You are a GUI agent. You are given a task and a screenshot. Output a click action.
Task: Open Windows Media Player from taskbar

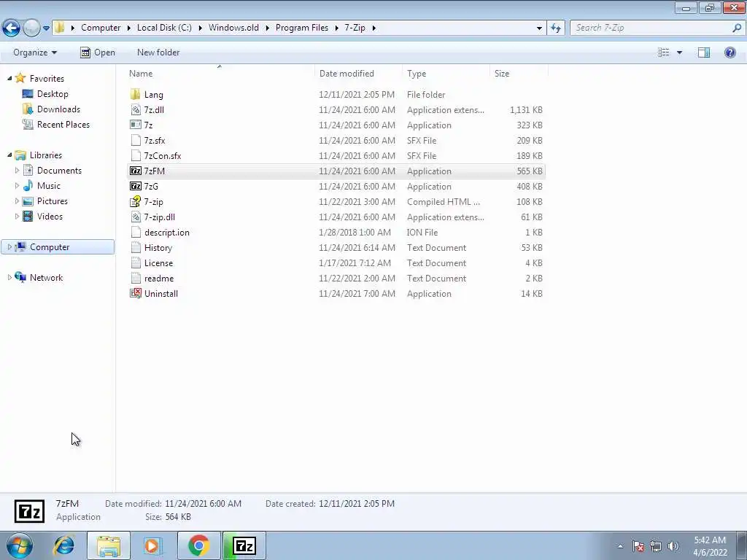tap(152, 545)
